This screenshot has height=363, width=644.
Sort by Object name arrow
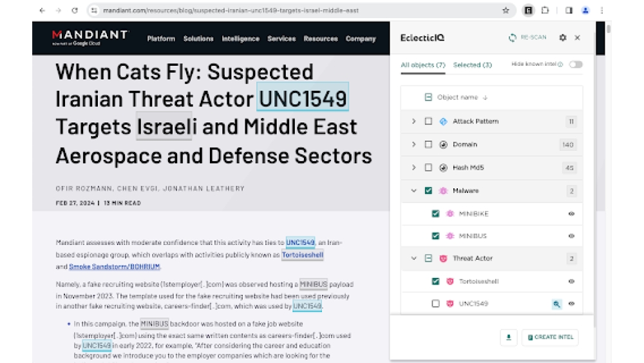[485, 97]
